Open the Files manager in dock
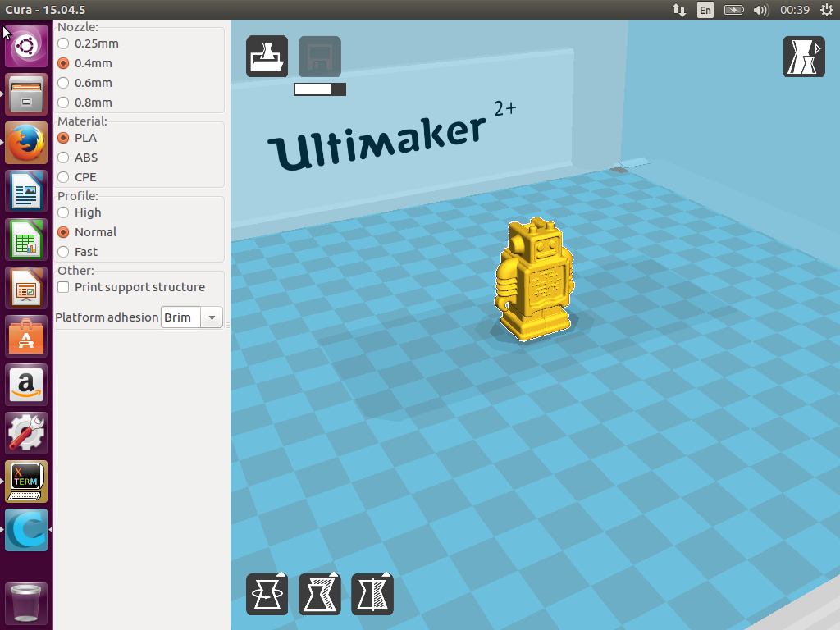The height and width of the screenshot is (630, 840). tap(26, 95)
